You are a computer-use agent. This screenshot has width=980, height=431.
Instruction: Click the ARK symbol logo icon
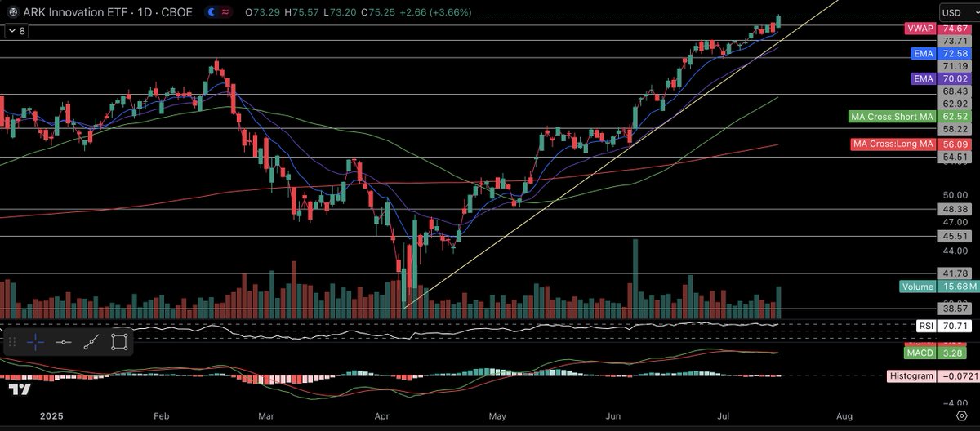click(x=11, y=12)
